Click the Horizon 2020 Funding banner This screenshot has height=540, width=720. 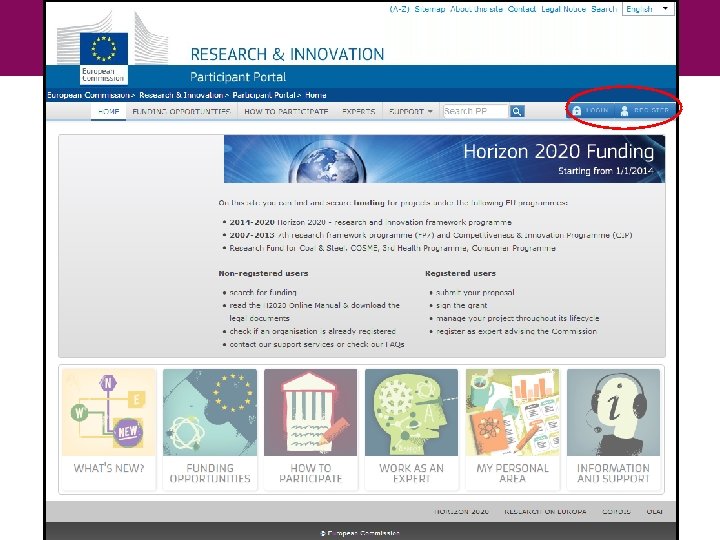(444, 159)
